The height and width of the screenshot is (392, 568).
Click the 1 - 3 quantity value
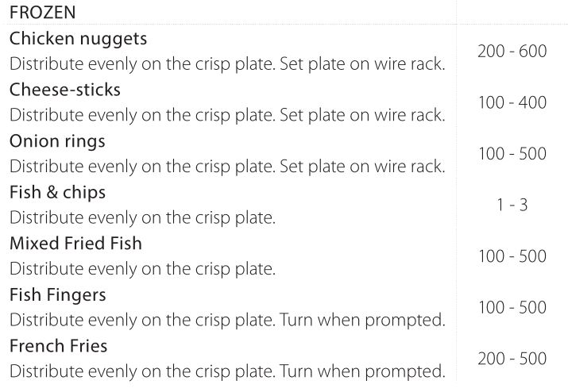[512, 205]
